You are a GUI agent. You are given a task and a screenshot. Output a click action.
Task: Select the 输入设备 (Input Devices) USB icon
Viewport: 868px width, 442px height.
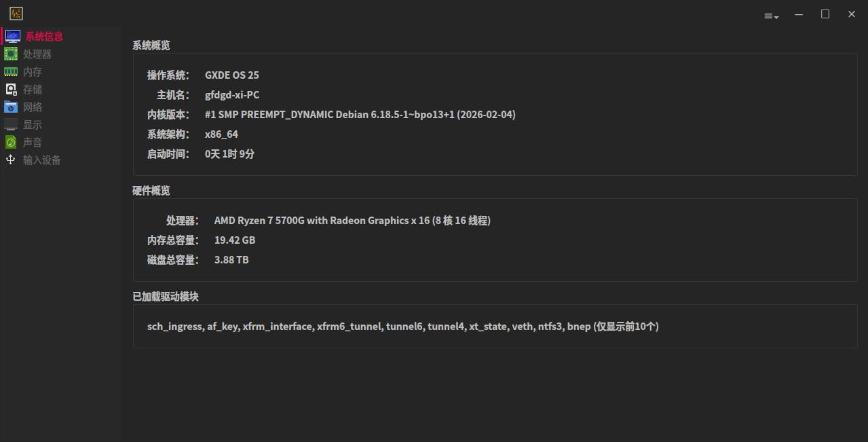point(11,160)
